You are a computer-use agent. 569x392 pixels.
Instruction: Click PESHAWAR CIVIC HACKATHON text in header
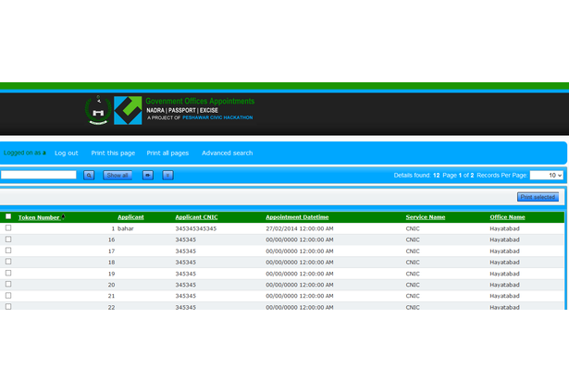217,117
